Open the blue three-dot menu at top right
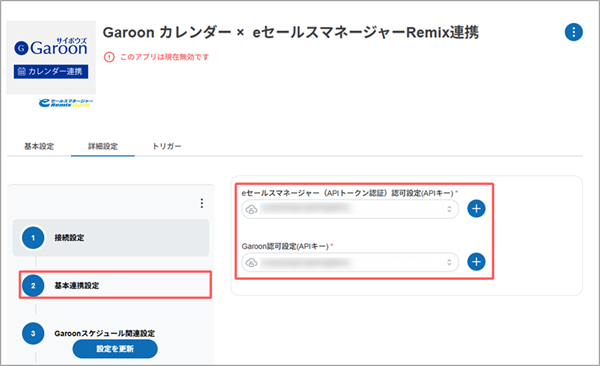 click(x=573, y=32)
